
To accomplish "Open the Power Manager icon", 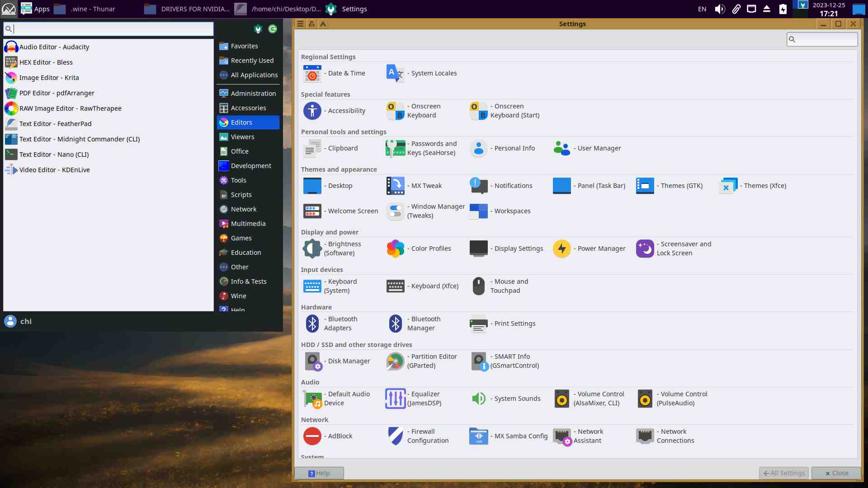I will (561, 249).
